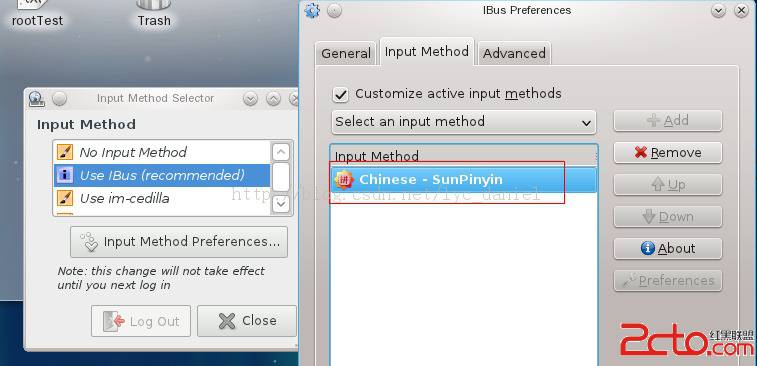
Task: Click the Input Method Selector window menu icon
Action: tap(37, 99)
